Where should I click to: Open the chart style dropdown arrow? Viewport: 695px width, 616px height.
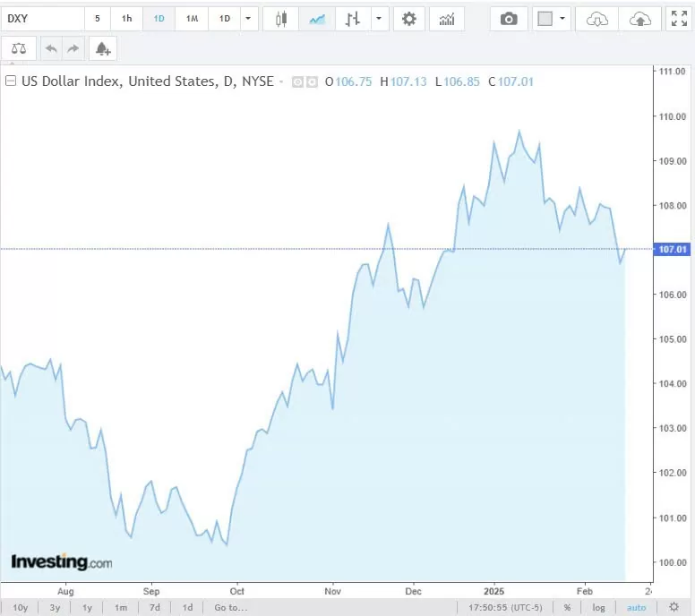pos(380,19)
